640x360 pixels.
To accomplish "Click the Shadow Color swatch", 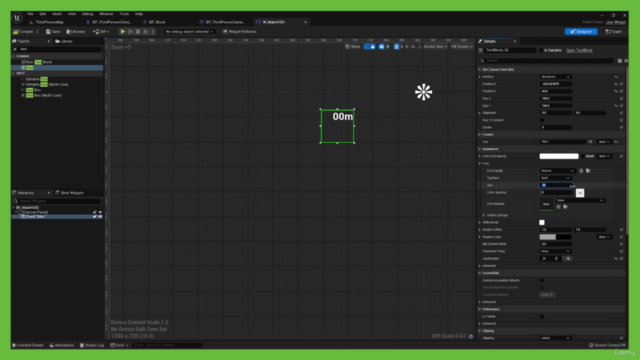I will [555, 237].
